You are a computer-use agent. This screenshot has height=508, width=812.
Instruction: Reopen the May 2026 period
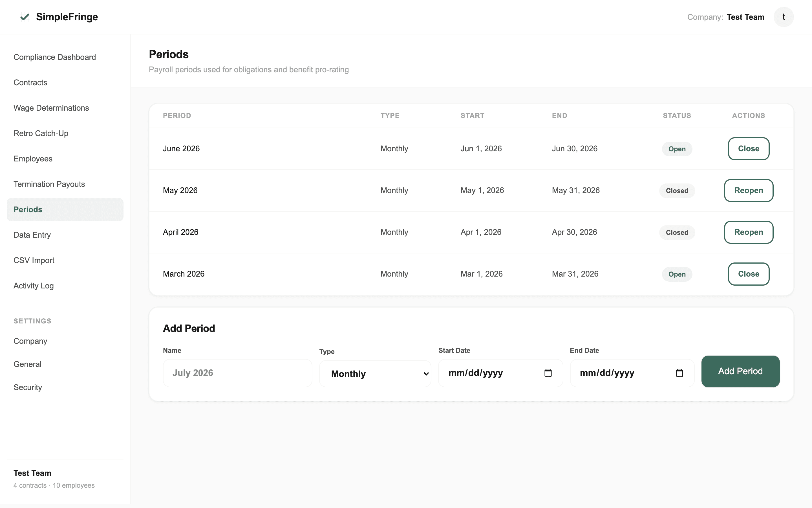[749, 190]
